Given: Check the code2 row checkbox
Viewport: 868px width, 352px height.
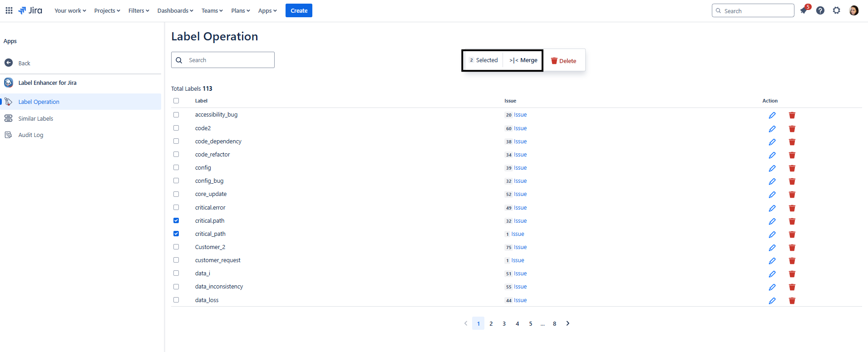Looking at the screenshot, I should 176,128.
